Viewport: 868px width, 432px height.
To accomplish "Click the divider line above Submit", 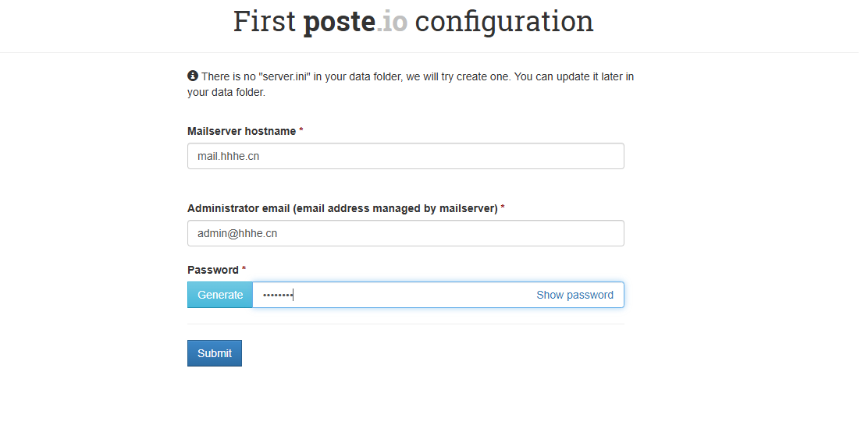I will pos(406,324).
